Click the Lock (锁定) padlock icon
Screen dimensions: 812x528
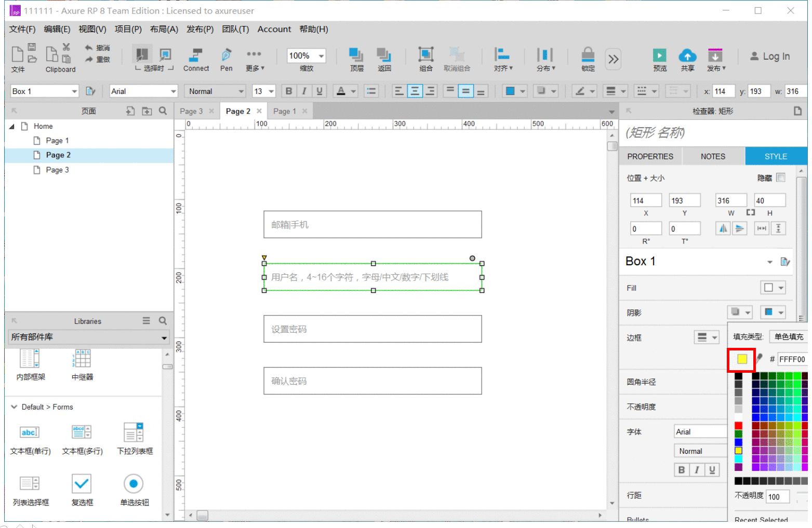(588, 55)
